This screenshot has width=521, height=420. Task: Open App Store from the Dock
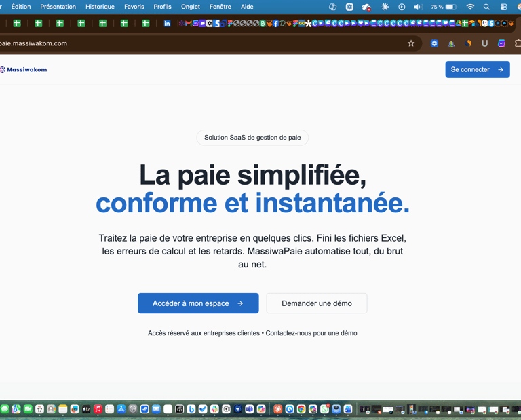click(121, 409)
